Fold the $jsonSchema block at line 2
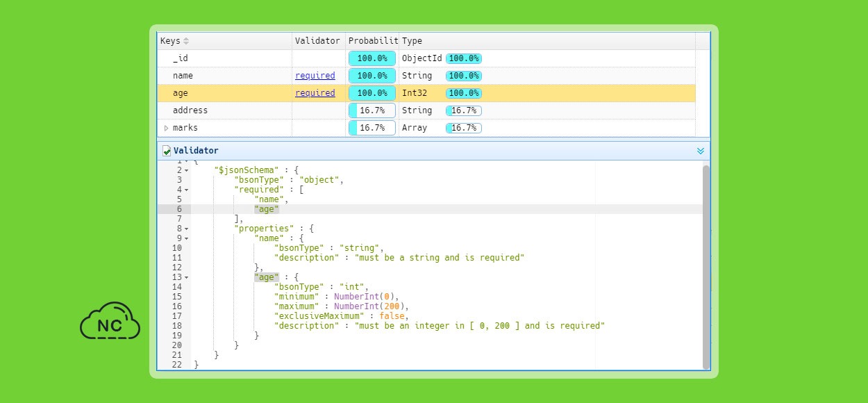The height and width of the screenshot is (403, 868). tap(187, 170)
